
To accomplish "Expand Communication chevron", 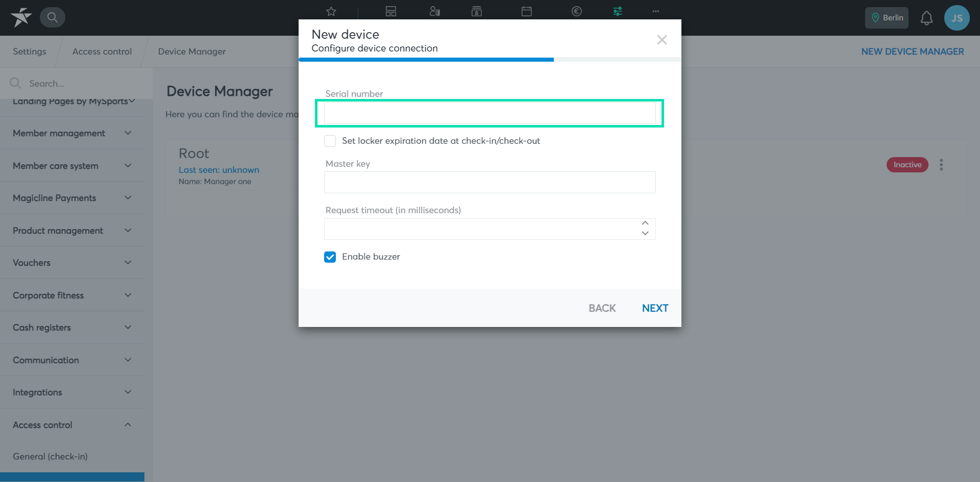I will [x=128, y=360].
